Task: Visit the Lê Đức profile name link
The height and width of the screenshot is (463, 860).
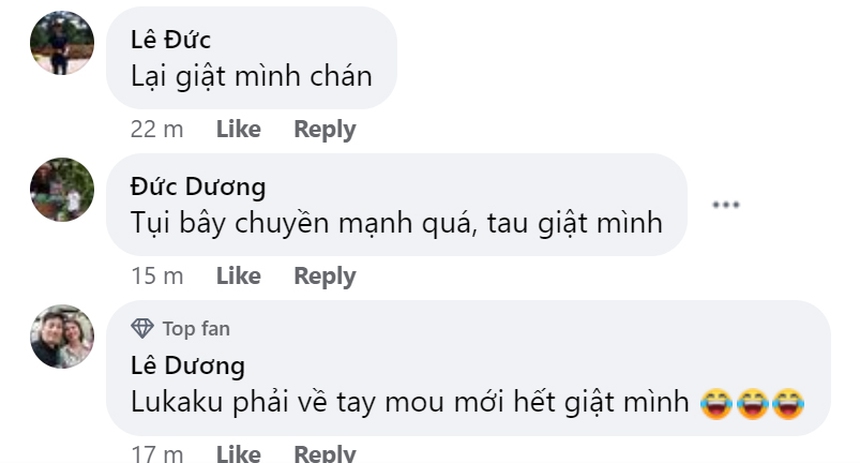Action: (171, 39)
